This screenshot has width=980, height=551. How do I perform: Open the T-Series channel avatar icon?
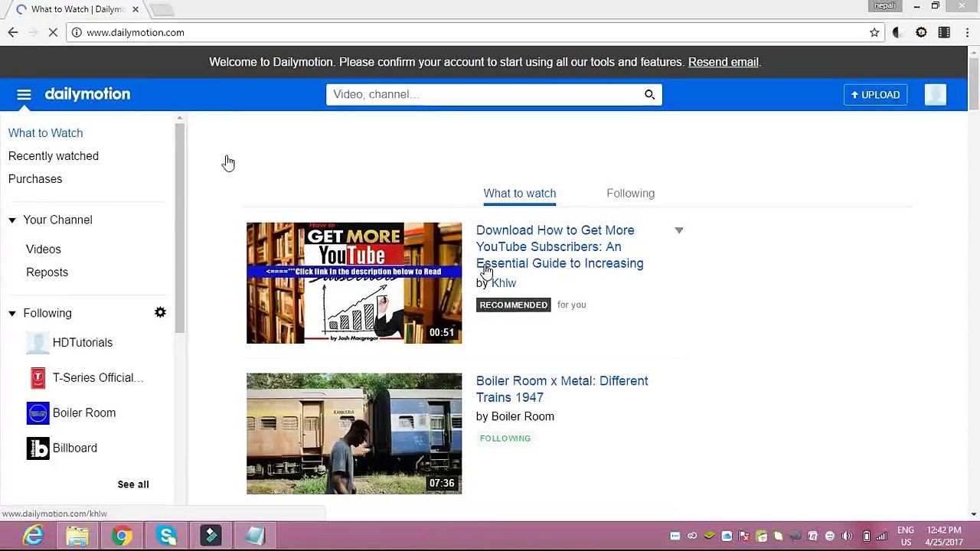tap(38, 378)
